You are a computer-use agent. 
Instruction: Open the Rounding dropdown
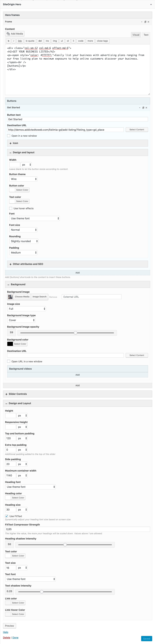coord(24,241)
